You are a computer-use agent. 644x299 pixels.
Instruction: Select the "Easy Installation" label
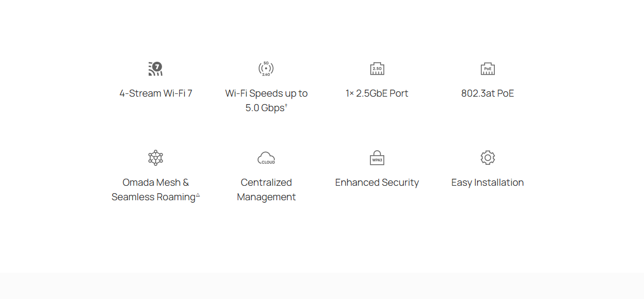tap(487, 183)
